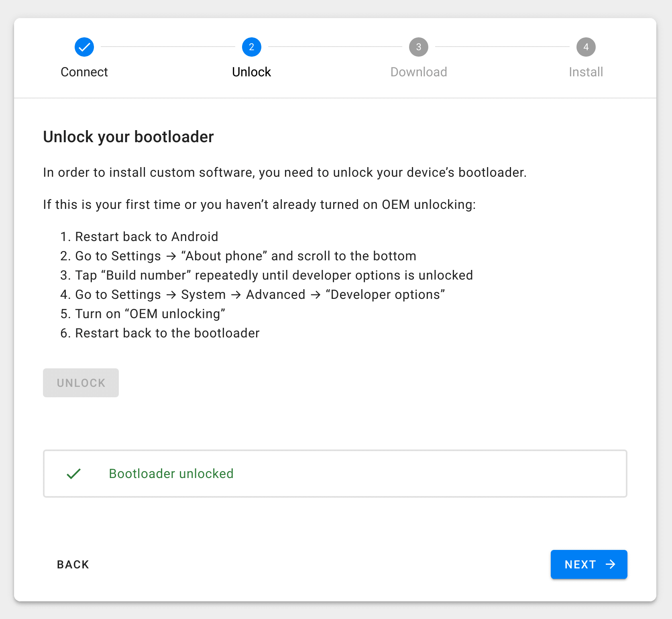Select the Bootloader unlocked text

(x=171, y=474)
